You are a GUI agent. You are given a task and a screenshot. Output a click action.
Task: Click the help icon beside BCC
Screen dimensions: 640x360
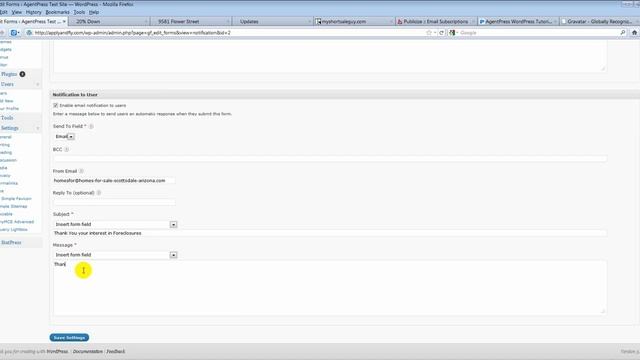click(67, 150)
